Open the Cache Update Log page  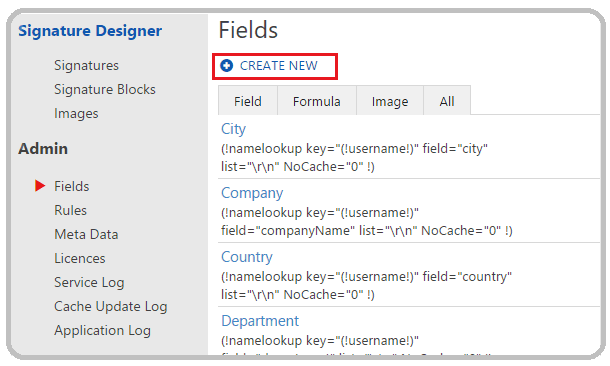point(110,307)
